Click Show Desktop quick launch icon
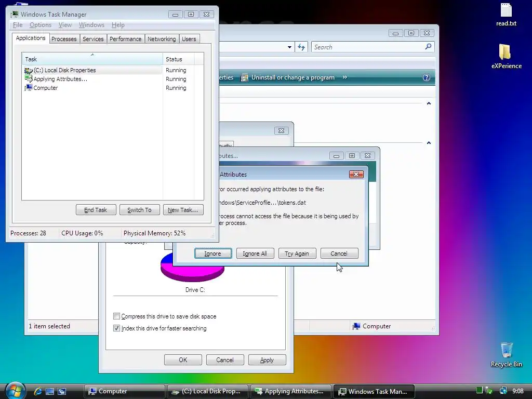This screenshot has height=399, width=532. click(x=50, y=391)
